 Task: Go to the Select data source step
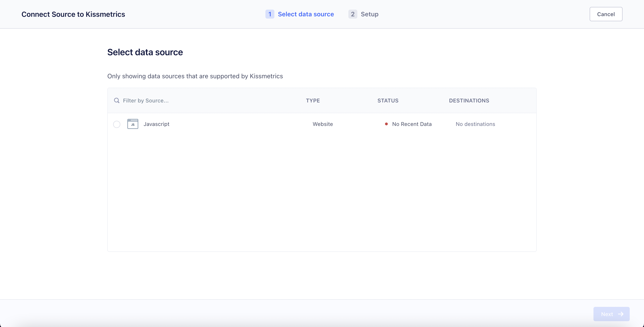[x=306, y=14]
